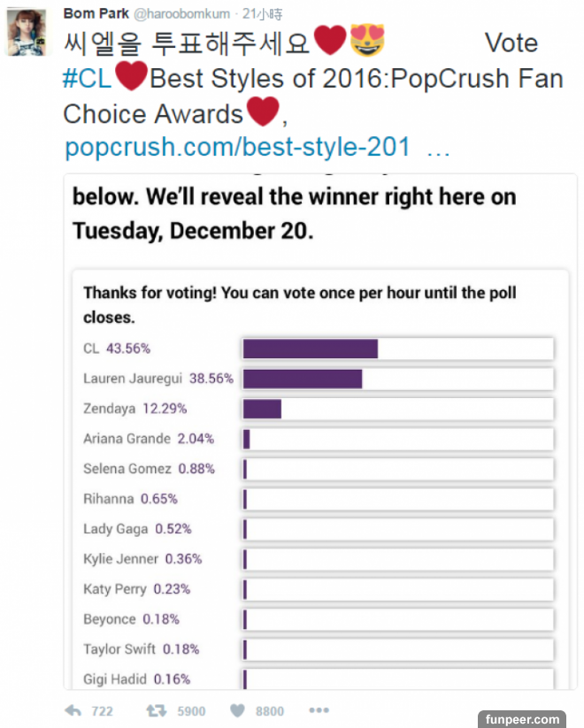The image size is (584, 728).
Task: Select the Selena Gomez poll result
Action: tap(149, 469)
